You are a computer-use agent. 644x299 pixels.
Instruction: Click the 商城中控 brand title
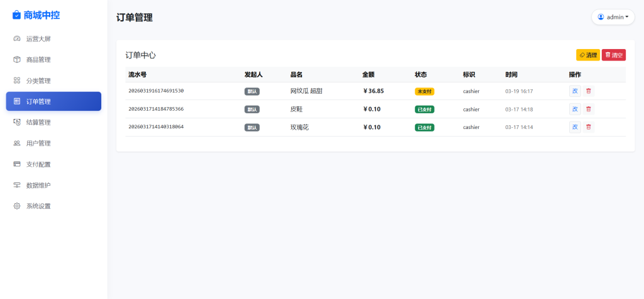(42, 15)
